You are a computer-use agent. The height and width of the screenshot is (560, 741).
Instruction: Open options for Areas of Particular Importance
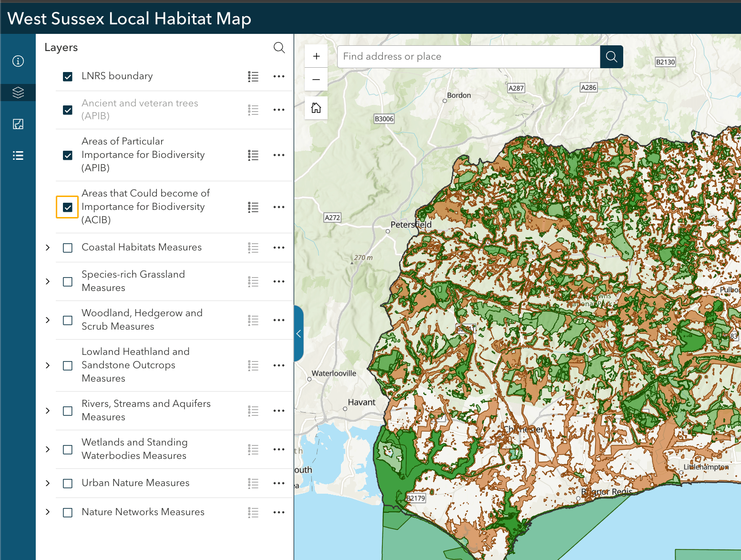click(x=279, y=155)
